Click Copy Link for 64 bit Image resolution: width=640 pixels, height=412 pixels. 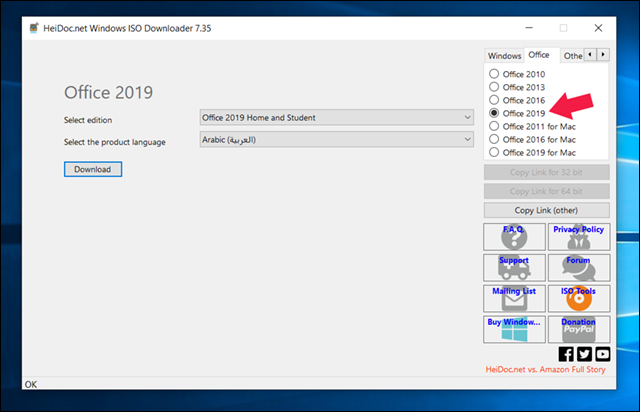click(547, 191)
